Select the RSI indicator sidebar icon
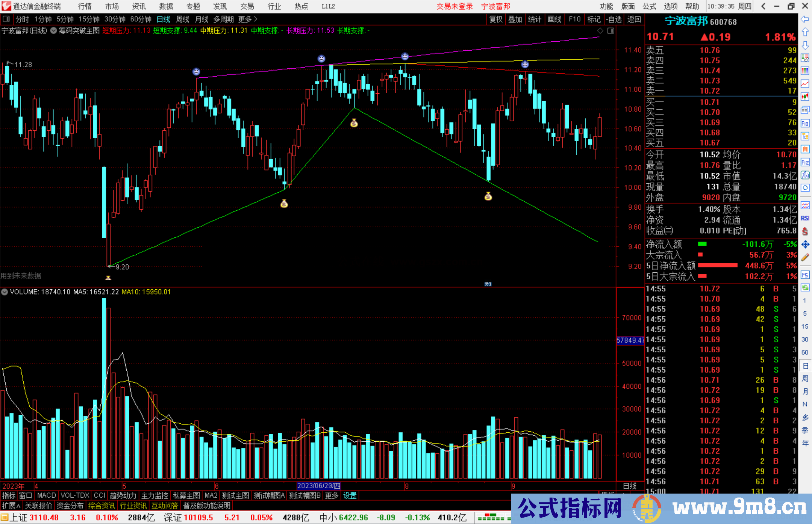 tap(805, 218)
